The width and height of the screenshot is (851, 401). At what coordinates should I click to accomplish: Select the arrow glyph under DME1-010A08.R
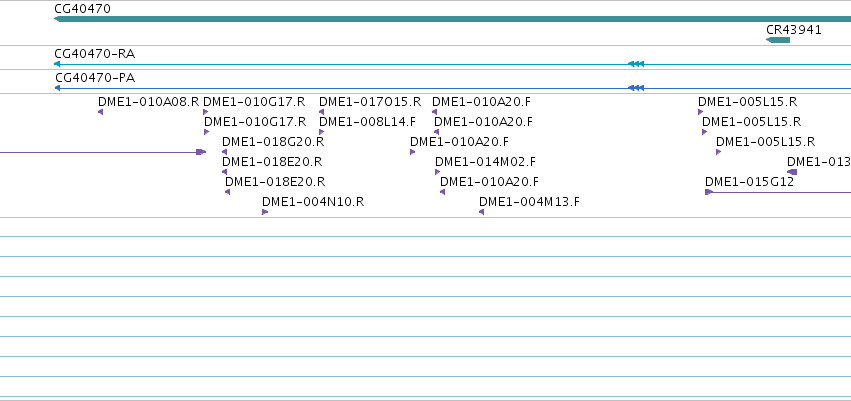click(100, 112)
